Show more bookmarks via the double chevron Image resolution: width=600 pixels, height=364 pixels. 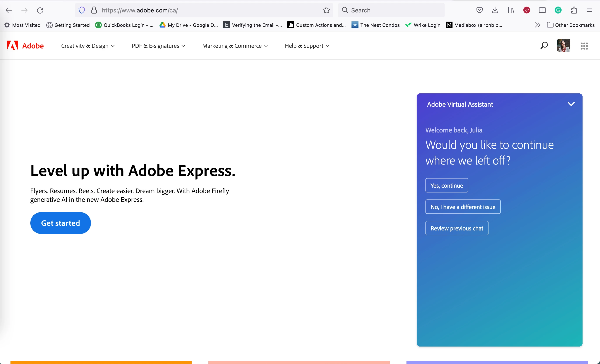[537, 25]
